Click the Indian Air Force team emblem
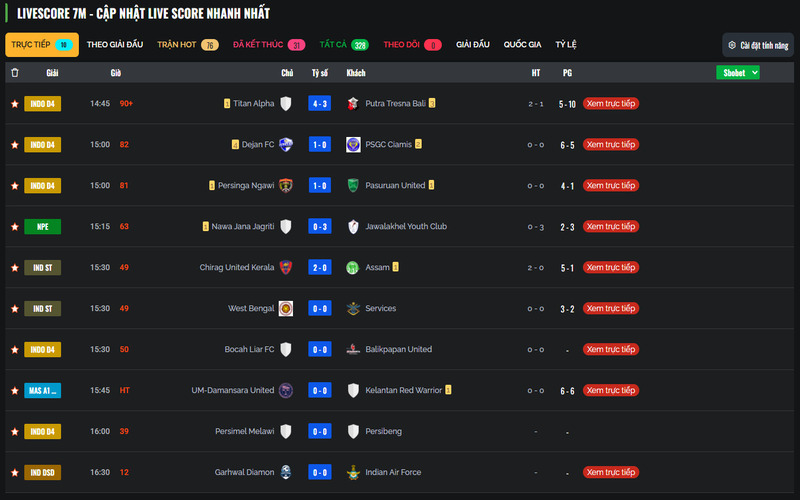This screenshot has width=800, height=500. [353, 472]
